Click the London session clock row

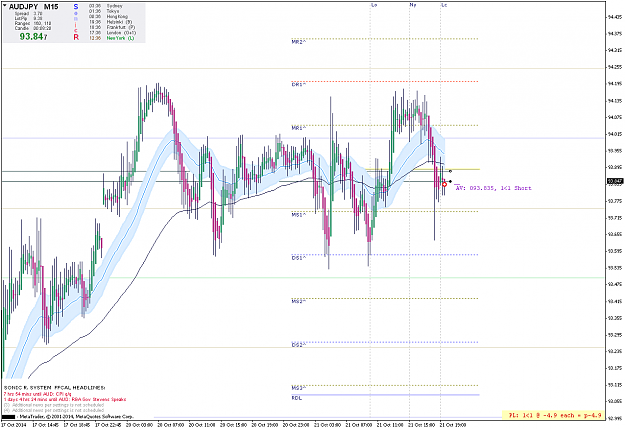coord(112,32)
